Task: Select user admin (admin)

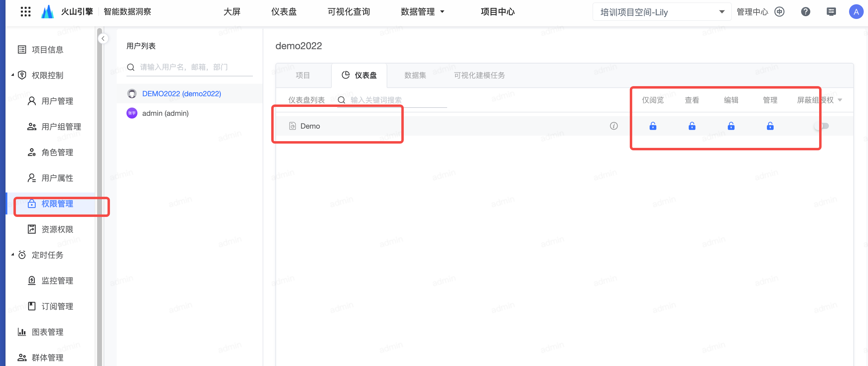Action: coord(190,113)
